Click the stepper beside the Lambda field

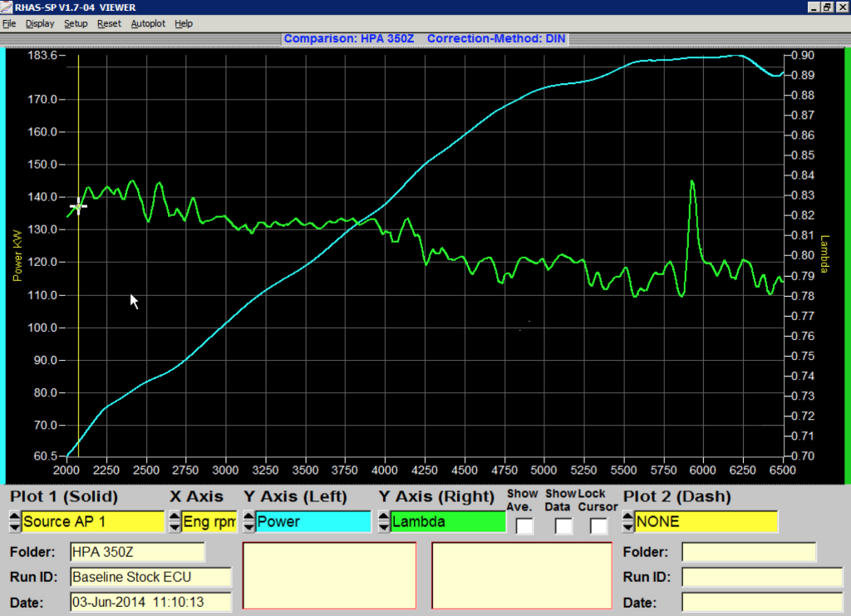tap(382, 521)
